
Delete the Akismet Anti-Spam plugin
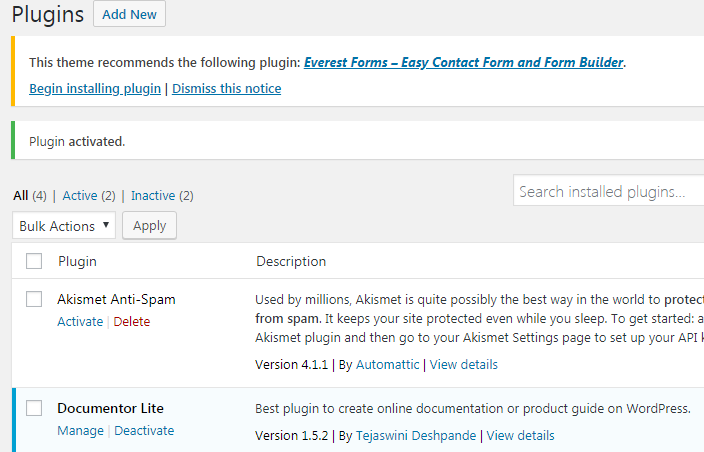(132, 321)
